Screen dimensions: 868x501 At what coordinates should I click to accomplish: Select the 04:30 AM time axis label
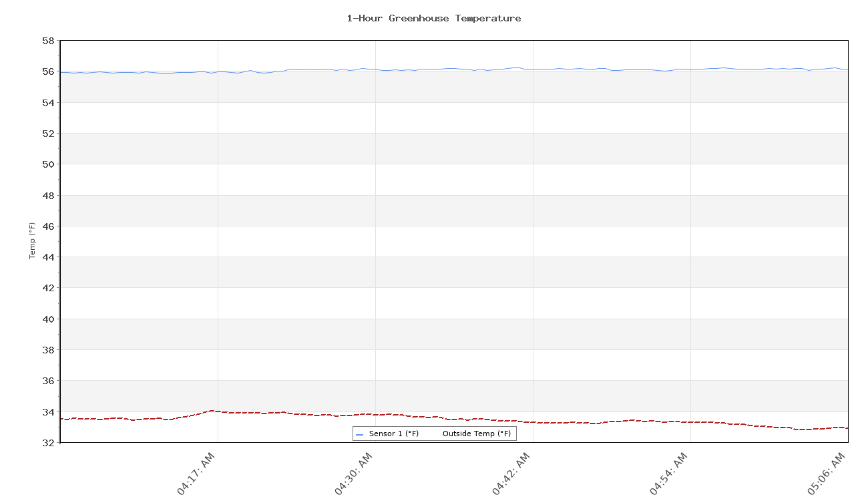tap(353, 473)
